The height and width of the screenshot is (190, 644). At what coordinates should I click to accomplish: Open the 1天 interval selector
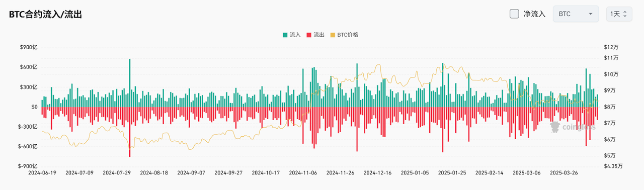(618, 14)
